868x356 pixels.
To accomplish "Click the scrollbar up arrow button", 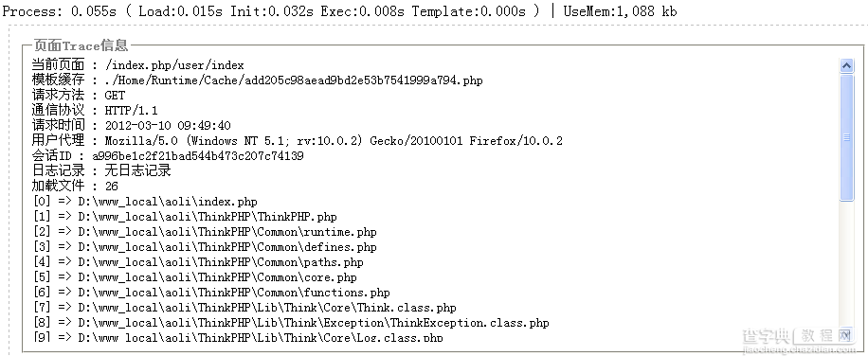I will 846,65.
